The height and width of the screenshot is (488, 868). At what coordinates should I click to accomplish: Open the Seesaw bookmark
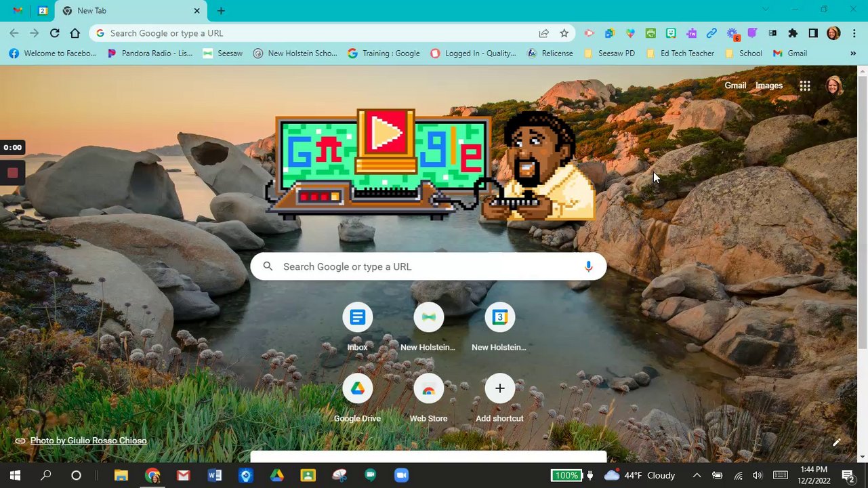click(x=222, y=54)
